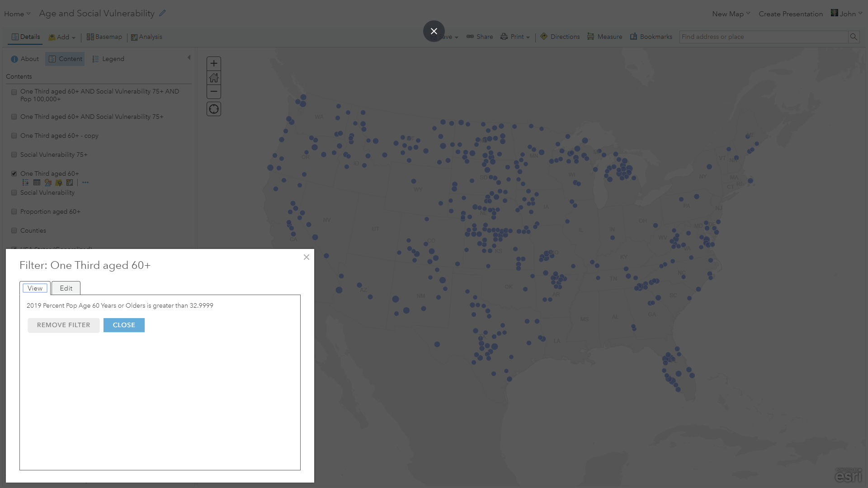The width and height of the screenshot is (868, 488).
Task: Enable the Social Vulnerability 75+ layer
Action: coord(14,155)
